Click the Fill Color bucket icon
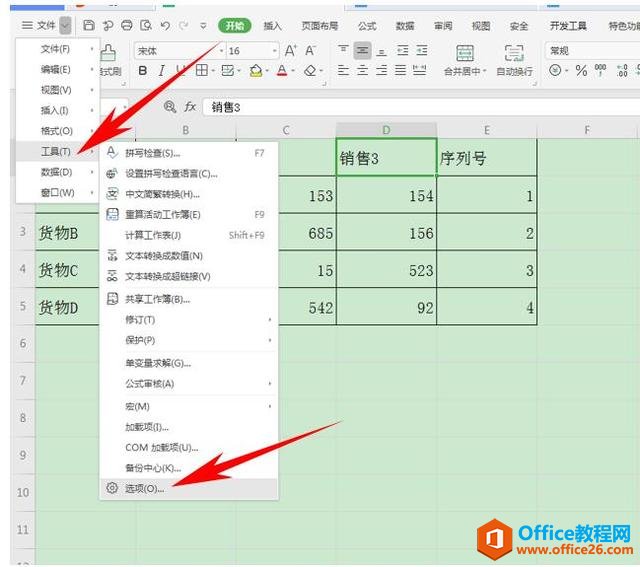640x567 pixels. [x=256, y=71]
